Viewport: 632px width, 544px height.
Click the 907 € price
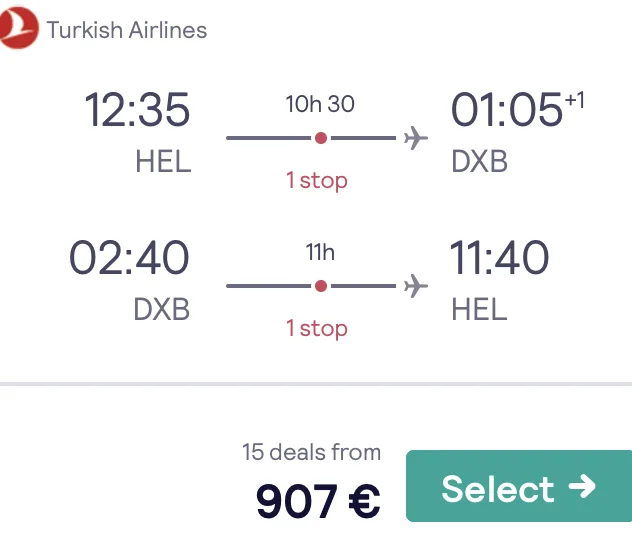[x=318, y=501]
